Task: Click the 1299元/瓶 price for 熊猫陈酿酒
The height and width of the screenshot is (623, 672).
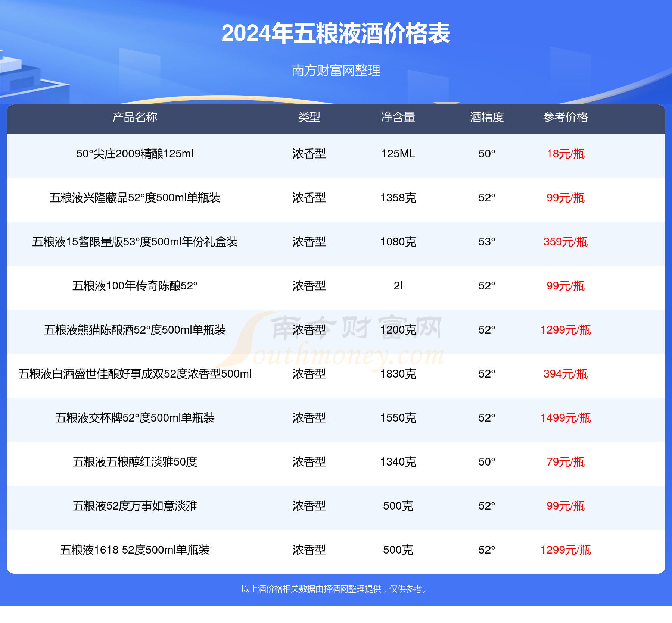Action: [x=566, y=330]
